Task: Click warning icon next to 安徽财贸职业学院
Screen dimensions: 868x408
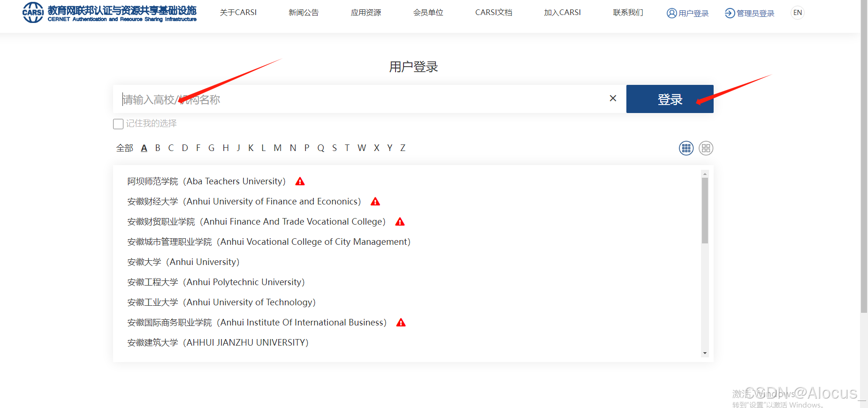Action: [x=400, y=222]
